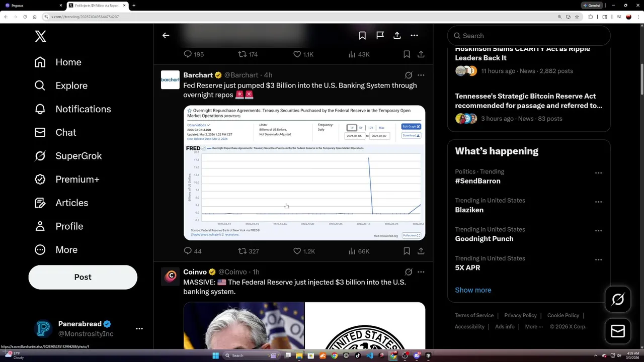This screenshot has height=362, width=644.
Task: Share the Barchart post
Action: tap(421, 251)
